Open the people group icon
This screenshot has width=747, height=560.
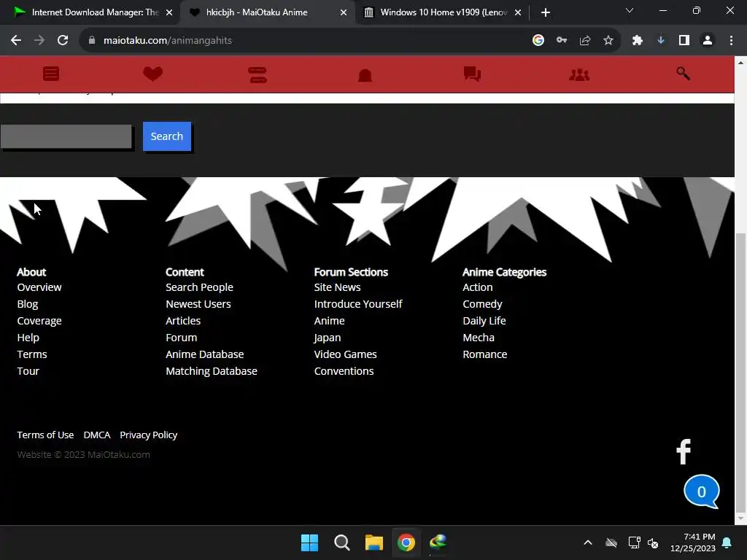click(x=579, y=75)
